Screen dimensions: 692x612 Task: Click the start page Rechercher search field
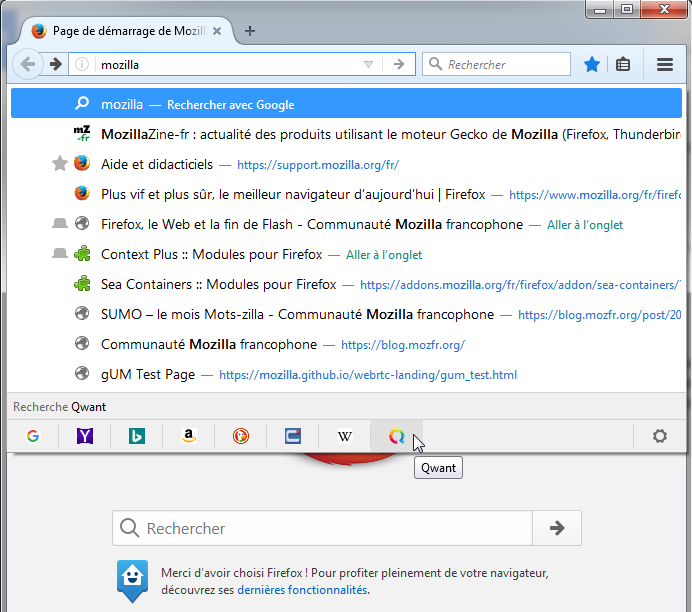click(x=322, y=528)
